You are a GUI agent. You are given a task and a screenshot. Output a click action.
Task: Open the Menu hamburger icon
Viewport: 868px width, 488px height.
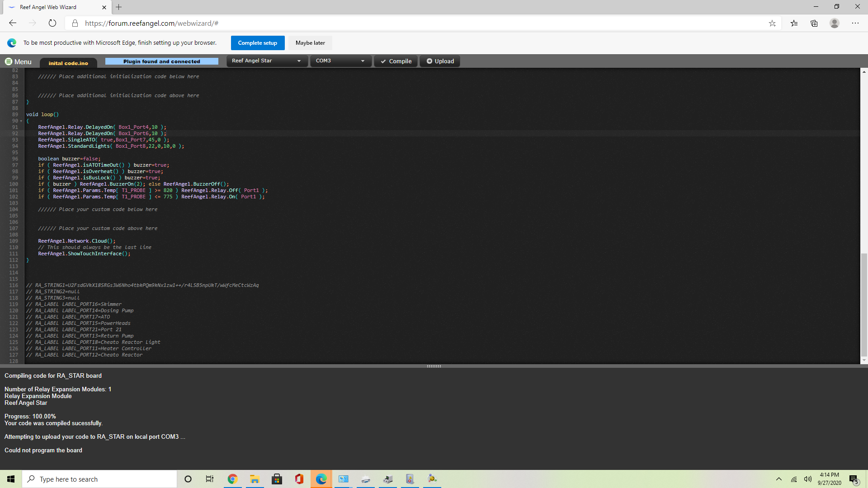9,61
